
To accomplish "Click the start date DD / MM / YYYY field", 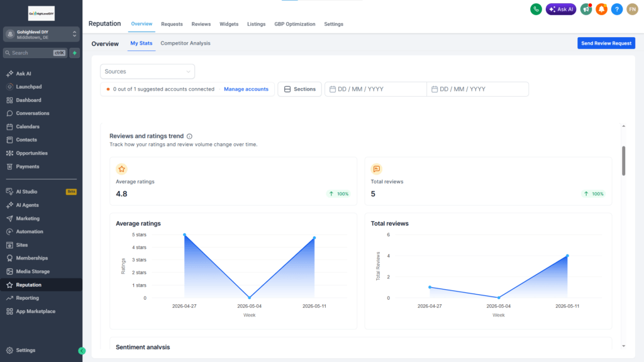I will (375, 89).
